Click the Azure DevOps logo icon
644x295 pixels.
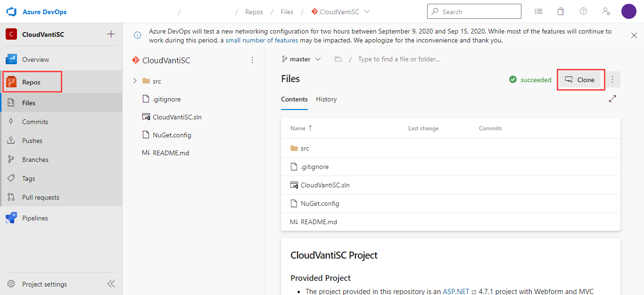tap(11, 12)
